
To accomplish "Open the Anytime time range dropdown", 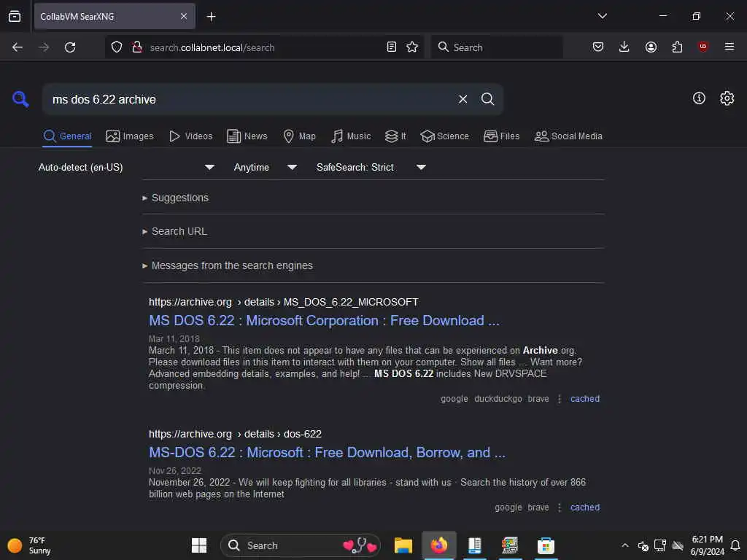I will tap(266, 167).
